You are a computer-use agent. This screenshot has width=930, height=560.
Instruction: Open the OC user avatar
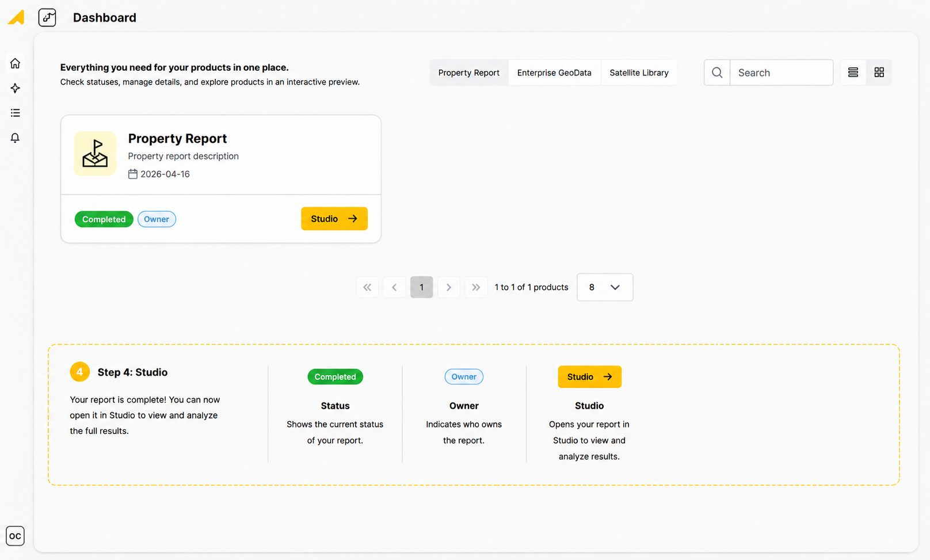pos(16,536)
